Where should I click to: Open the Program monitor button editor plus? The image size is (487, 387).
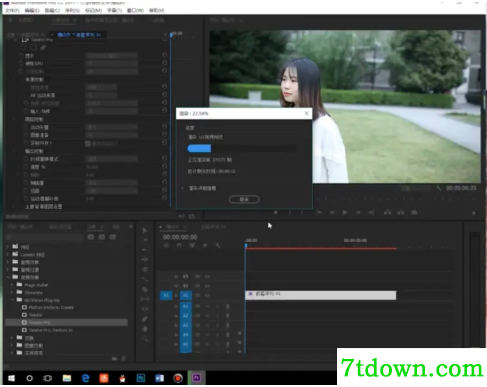coord(473,213)
